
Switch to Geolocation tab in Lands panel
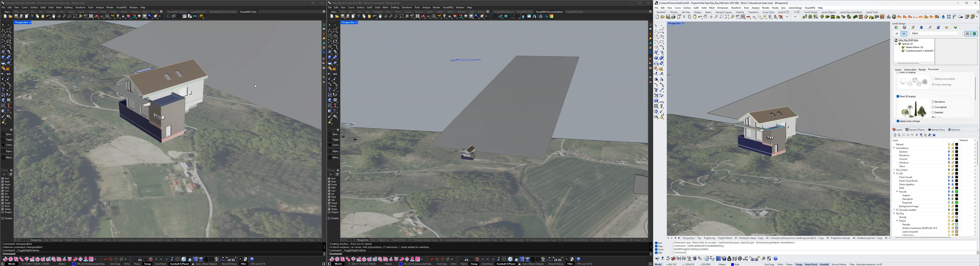coord(910,70)
